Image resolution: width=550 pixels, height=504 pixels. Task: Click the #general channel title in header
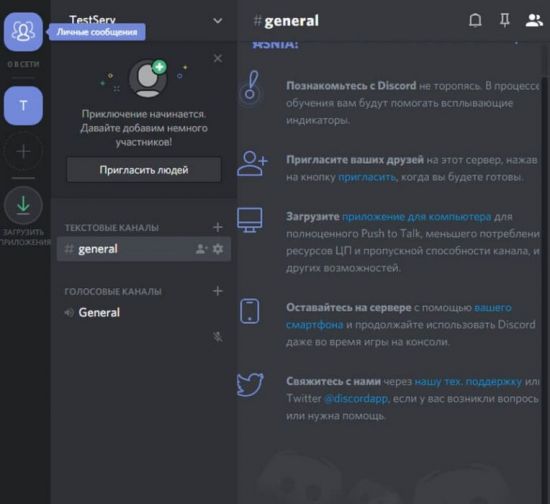(286, 21)
